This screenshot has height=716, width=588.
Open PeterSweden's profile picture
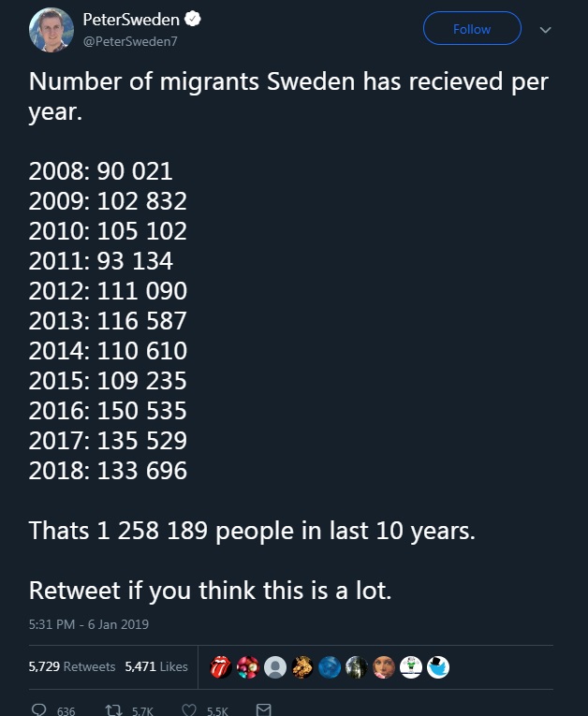51,30
